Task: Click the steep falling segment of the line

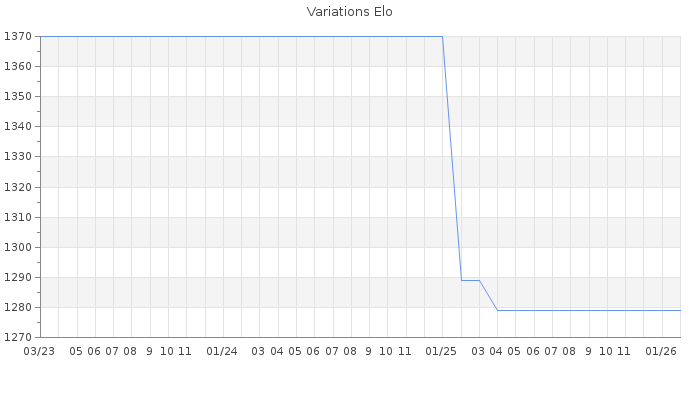Action: pos(452,158)
